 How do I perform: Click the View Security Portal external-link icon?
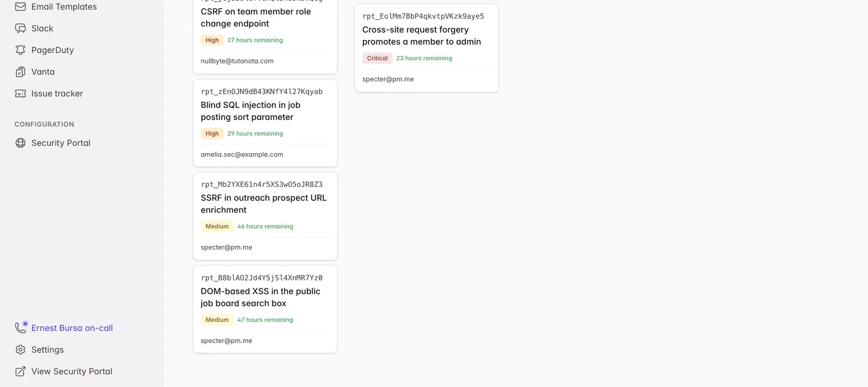(20, 371)
